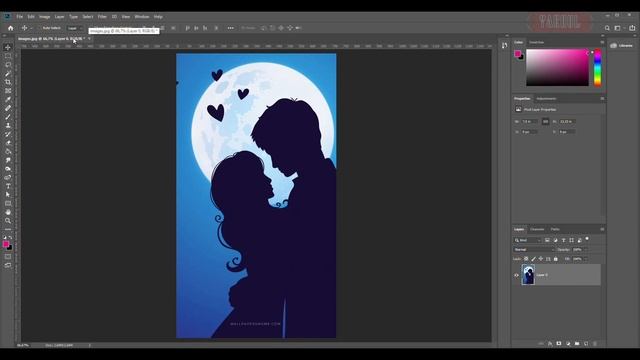Screen dimensions: 640x360
Task: Switch to the Paths tab
Action: point(555,229)
